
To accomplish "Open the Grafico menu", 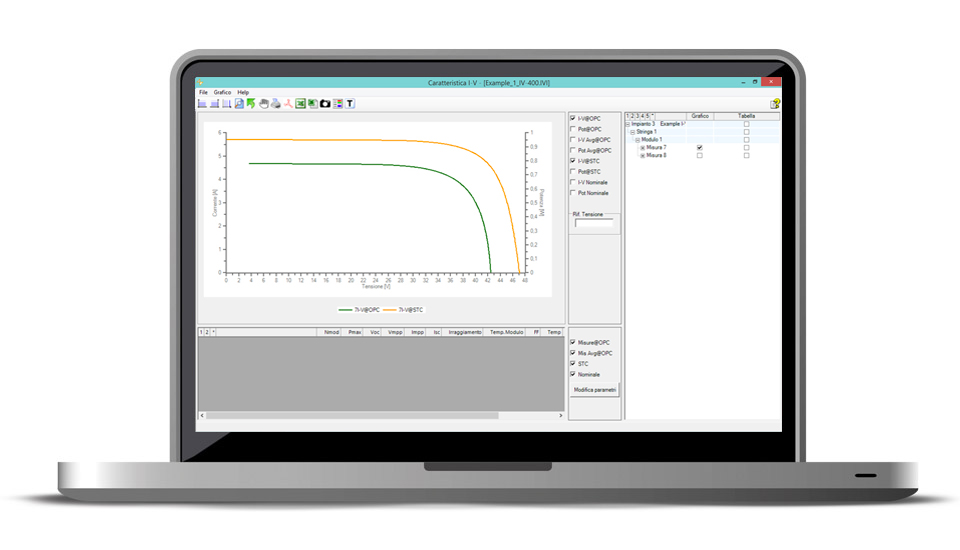I will pyautogui.click(x=222, y=92).
